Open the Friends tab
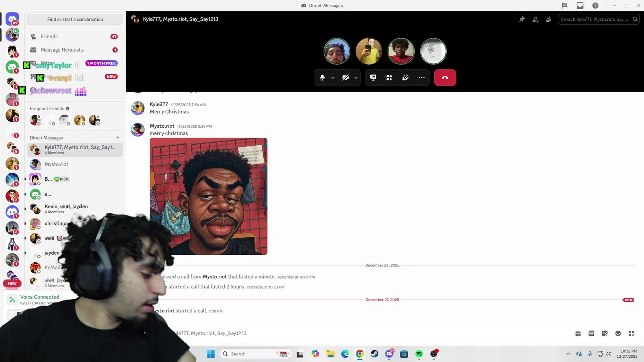644x362 pixels. pyautogui.click(x=75, y=36)
